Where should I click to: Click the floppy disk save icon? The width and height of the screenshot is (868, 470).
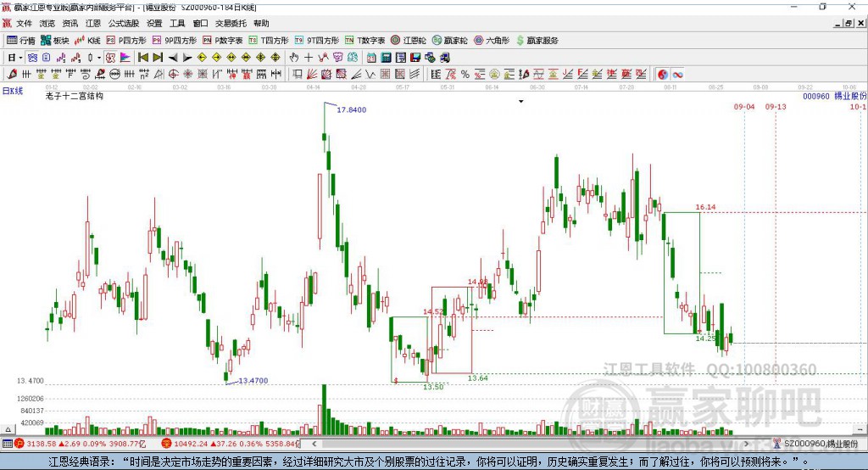pyautogui.click(x=415, y=57)
